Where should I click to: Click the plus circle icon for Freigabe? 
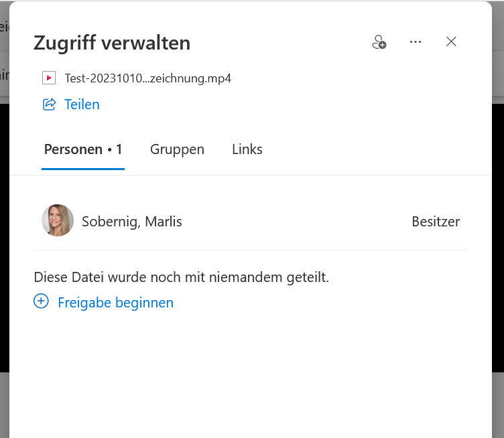pyautogui.click(x=41, y=301)
